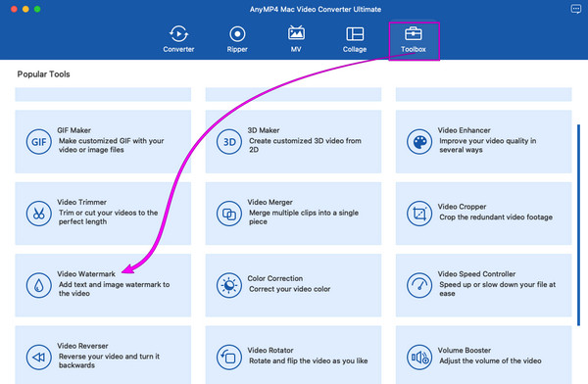Click 'Rotate and flip the video as you like'
Screen dimensions: 588x384
(x=309, y=360)
